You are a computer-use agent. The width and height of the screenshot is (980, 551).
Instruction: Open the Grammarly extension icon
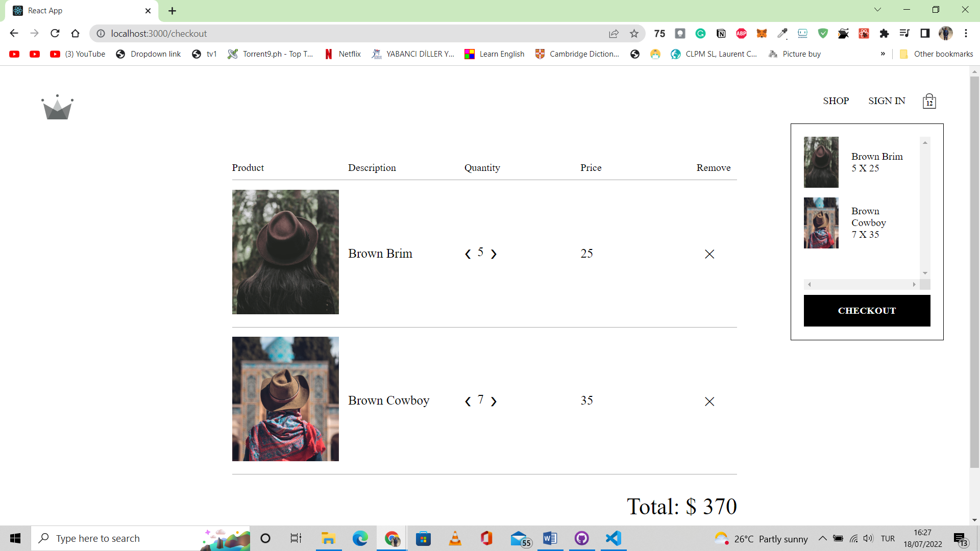click(700, 34)
